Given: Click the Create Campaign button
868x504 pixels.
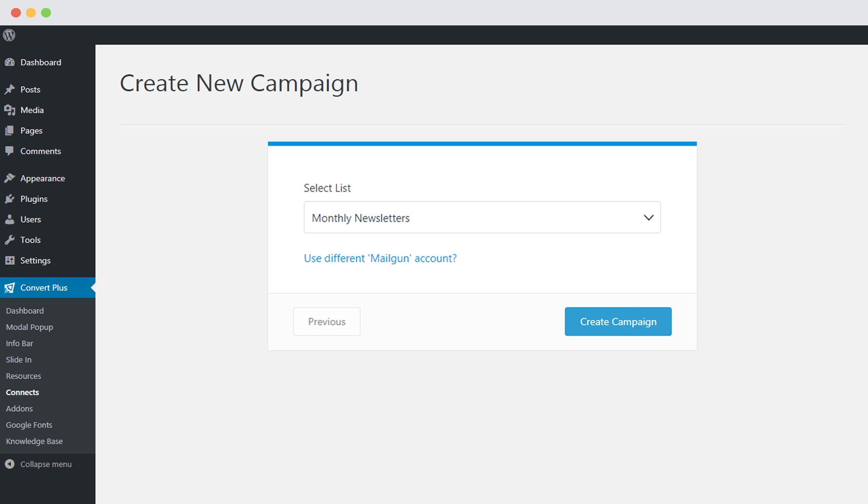Looking at the screenshot, I should coord(618,321).
